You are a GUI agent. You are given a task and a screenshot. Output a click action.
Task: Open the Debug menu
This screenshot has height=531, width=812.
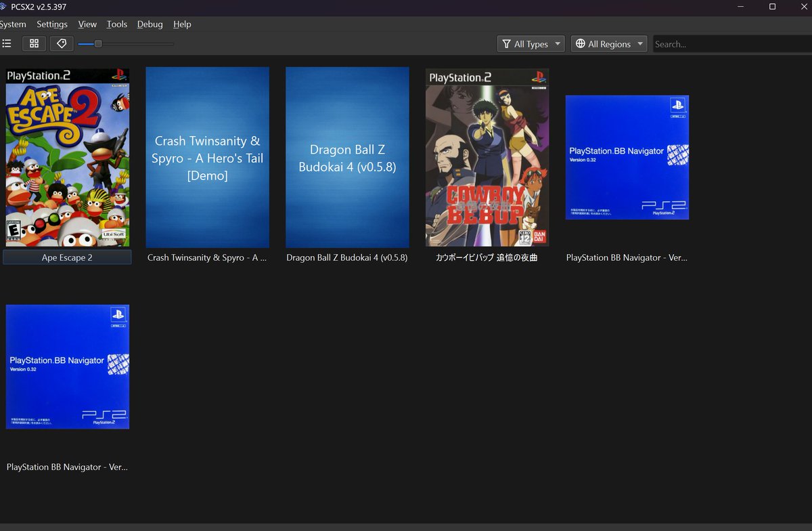(x=150, y=24)
